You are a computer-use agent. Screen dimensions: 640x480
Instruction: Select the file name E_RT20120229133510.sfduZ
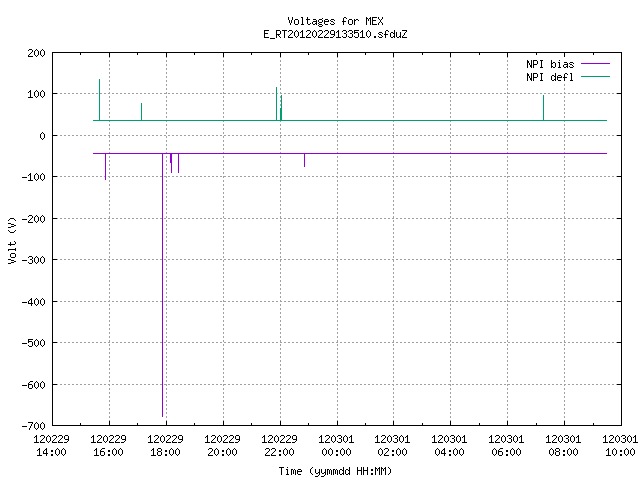(x=335, y=34)
